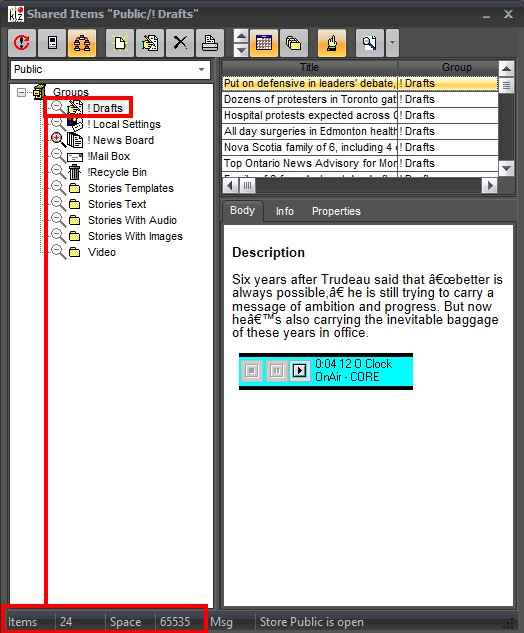Viewport: 524px width, 633px height.
Task: Click the magnifier icon beside Stories Templates
Action: tap(58, 188)
